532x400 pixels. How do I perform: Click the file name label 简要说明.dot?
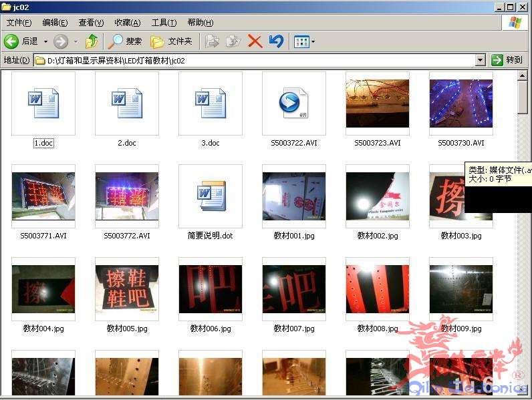[x=211, y=236]
